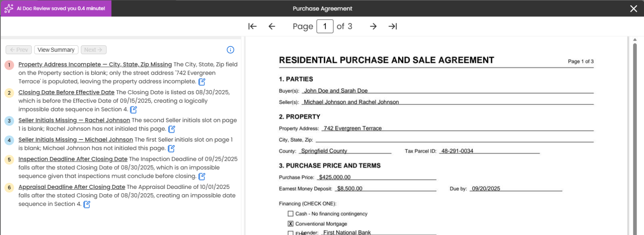Edit note for Closing Date Before Effective Date
This screenshot has width=644, height=235.
pyautogui.click(x=133, y=109)
